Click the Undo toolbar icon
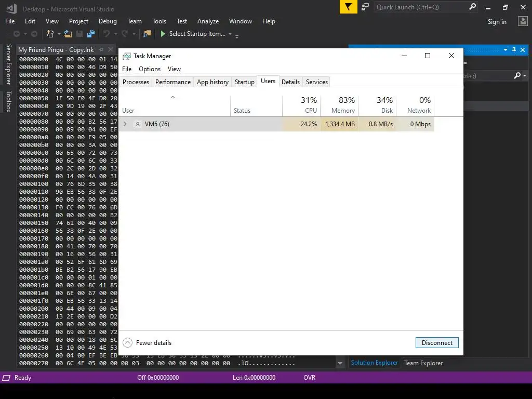The height and width of the screenshot is (399, 532). (x=107, y=34)
